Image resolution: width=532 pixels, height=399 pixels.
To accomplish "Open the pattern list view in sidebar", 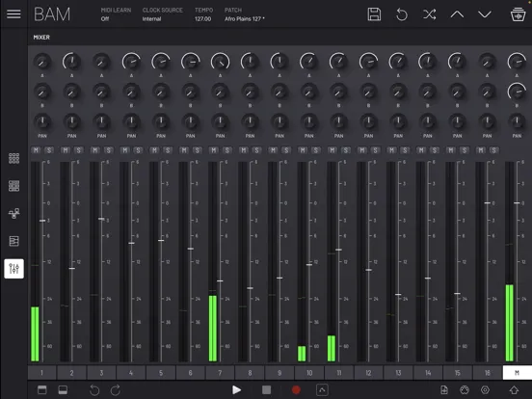I will pos(13,241).
